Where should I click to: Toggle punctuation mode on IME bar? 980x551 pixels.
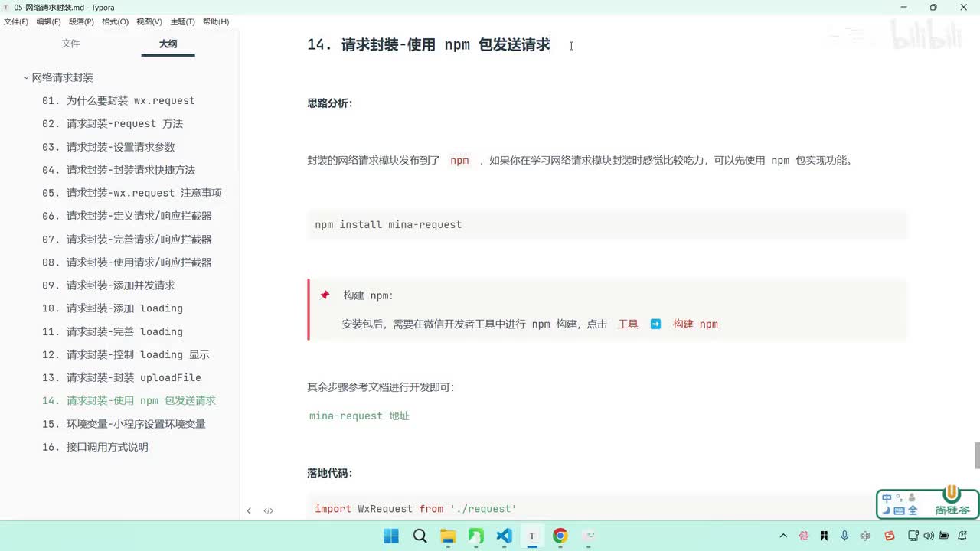pyautogui.click(x=899, y=497)
